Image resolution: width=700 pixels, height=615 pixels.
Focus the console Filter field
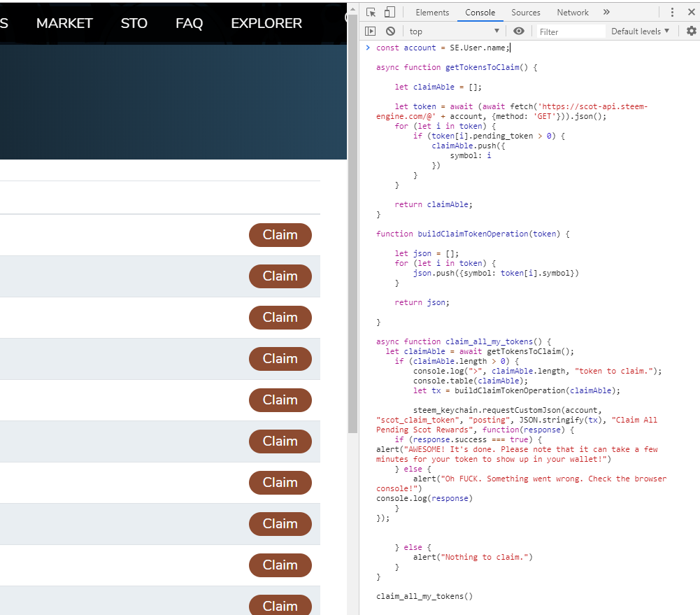point(571,31)
